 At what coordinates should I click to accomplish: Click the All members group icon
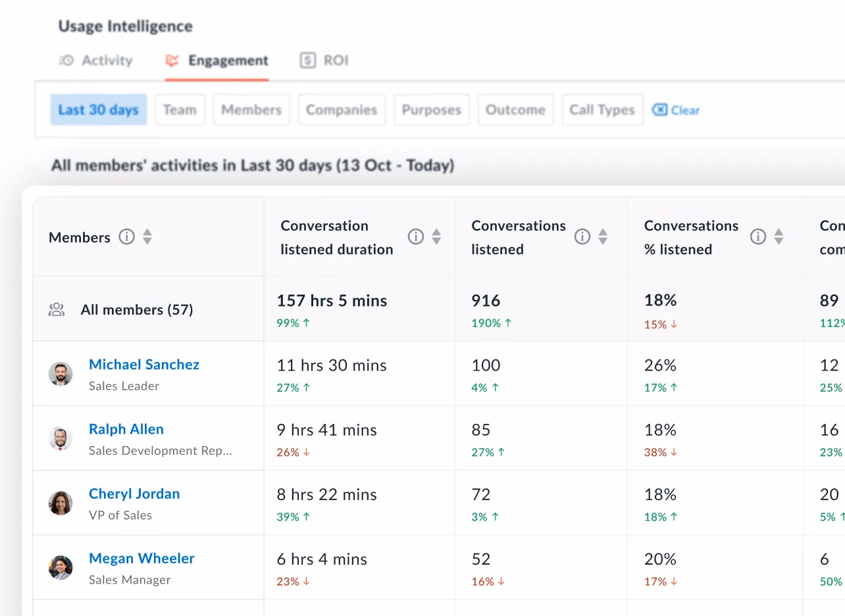pos(57,310)
